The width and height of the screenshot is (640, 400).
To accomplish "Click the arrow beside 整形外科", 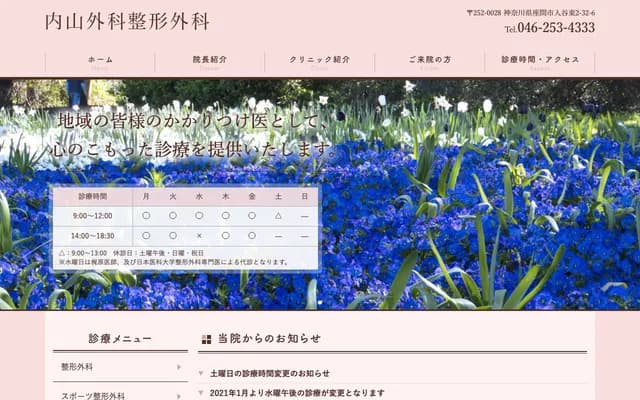I will point(179,367).
